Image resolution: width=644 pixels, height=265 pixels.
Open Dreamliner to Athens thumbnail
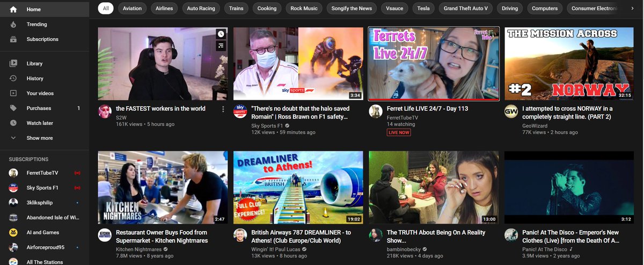[298, 188]
